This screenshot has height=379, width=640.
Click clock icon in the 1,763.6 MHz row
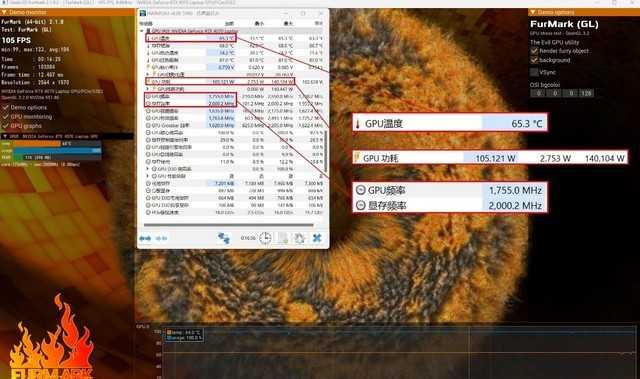(x=148, y=118)
